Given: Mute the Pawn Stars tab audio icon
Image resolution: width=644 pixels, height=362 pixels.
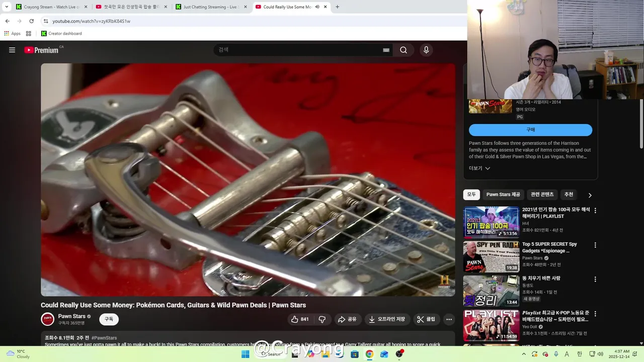Looking at the screenshot, I should point(317,7).
